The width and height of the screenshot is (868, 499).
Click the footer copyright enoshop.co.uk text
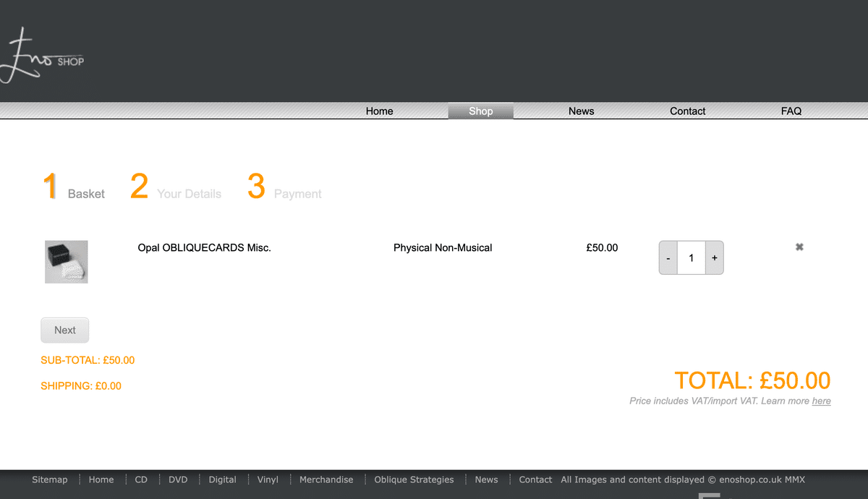(x=683, y=479)
